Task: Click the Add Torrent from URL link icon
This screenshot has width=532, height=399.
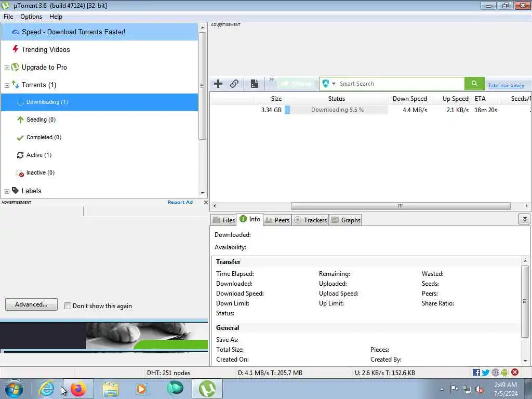Action: coord(234,84)
